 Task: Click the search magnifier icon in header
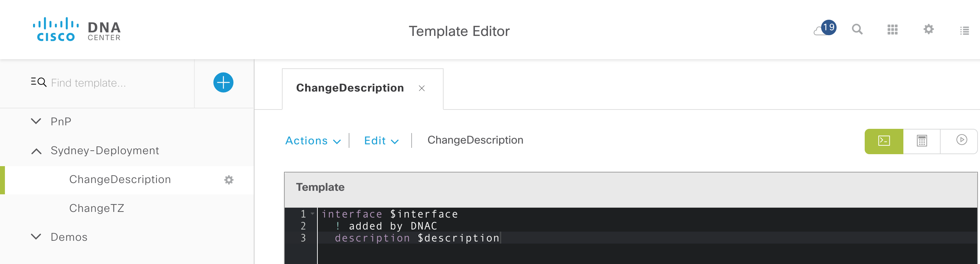(857, 29)
